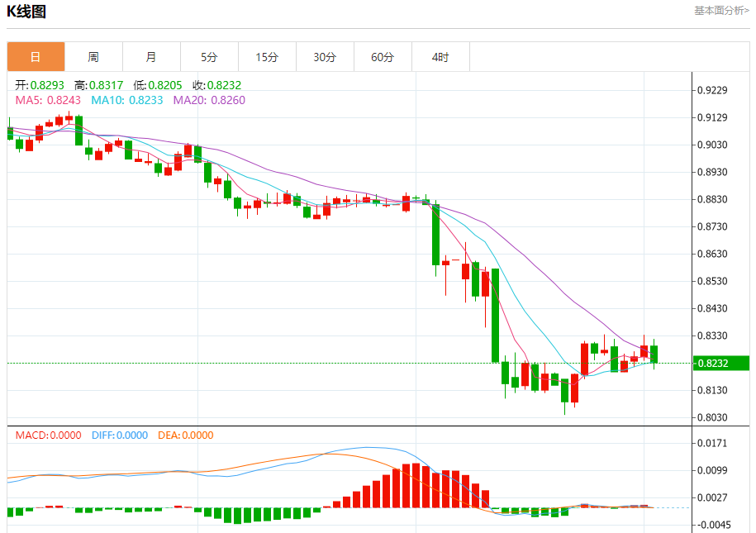This screenshot has width=756, height=533.
Task: Click the 0.8930 price axis label
Action: click(712, 172)
